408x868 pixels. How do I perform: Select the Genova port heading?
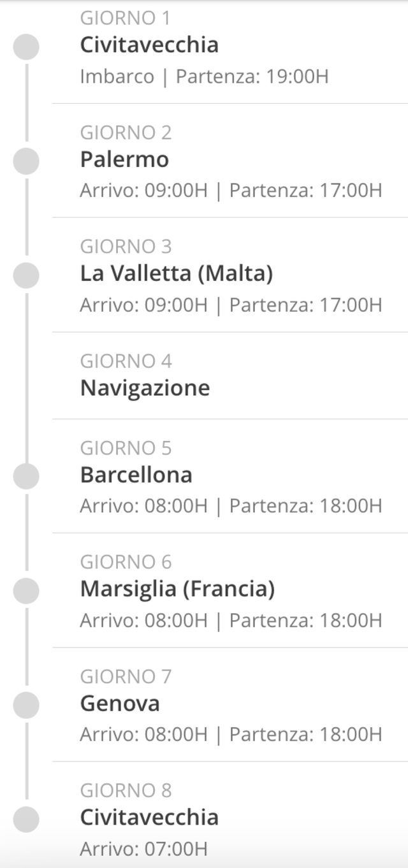pyautogui.click(x=120, y=704)
